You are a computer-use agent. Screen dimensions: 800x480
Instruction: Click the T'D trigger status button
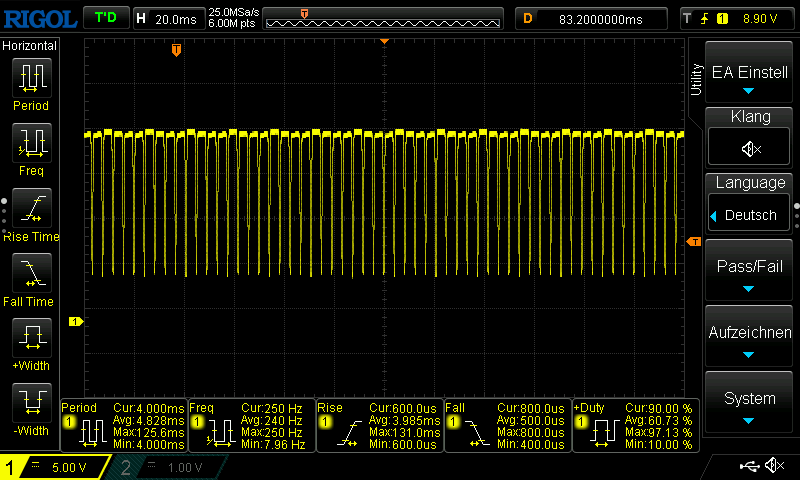tap(104, 18)
